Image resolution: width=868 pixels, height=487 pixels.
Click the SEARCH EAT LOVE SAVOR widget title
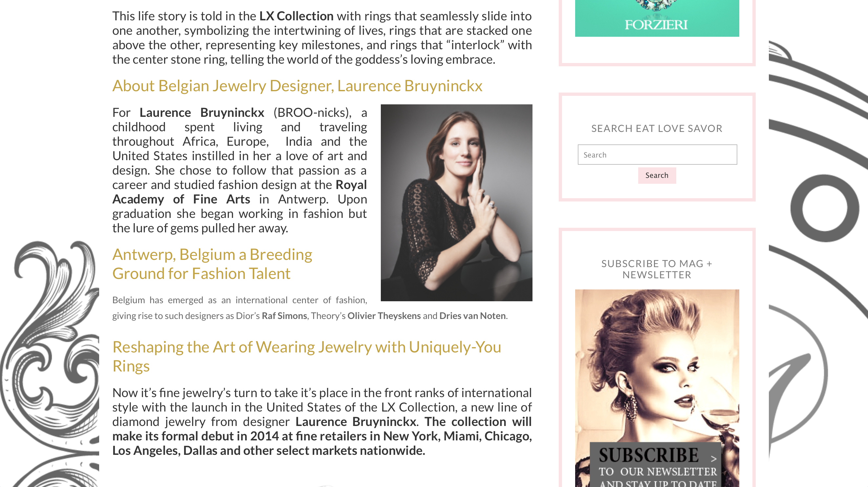[x=656, y=128]
